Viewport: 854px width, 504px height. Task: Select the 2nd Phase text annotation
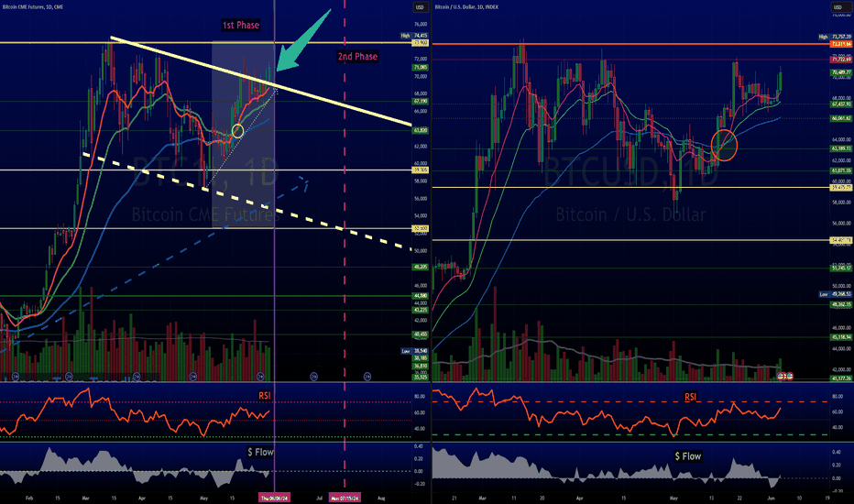(357, 57)
